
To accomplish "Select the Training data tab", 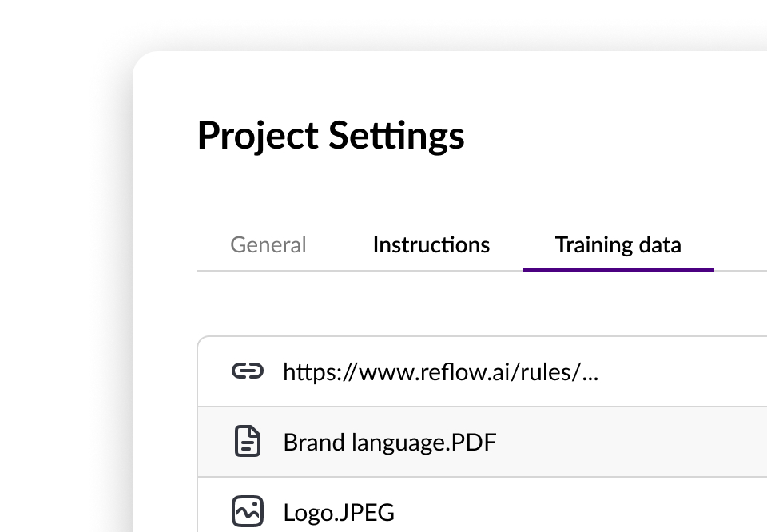I will click(x=618, y=244).
